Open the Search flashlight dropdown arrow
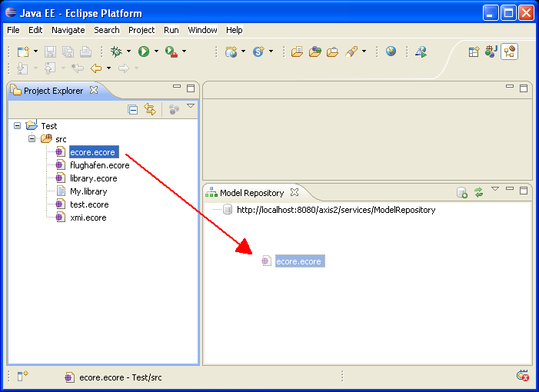The image size is (539, 392). [x=364, y=51]
